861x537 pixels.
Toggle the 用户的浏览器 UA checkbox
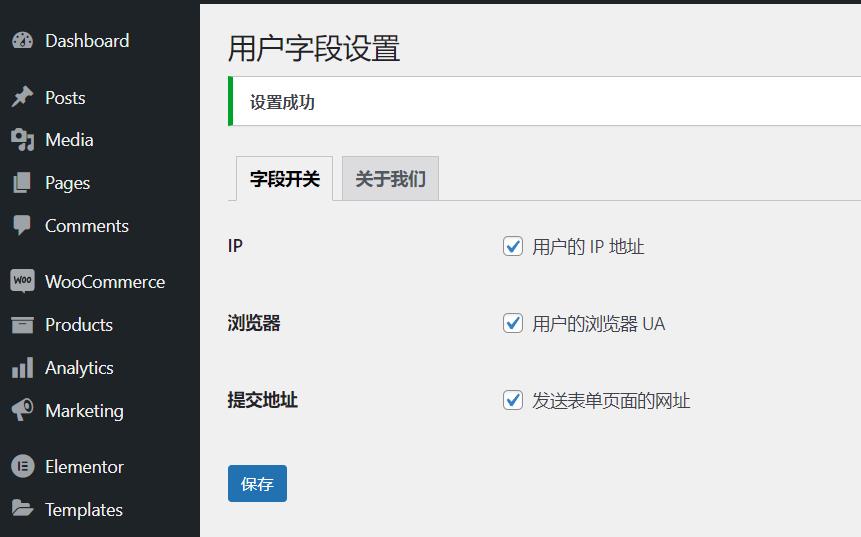[x=513, y=323]
